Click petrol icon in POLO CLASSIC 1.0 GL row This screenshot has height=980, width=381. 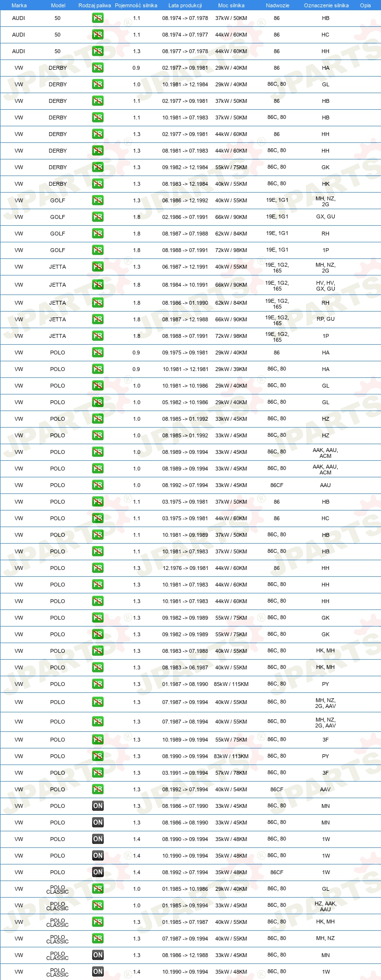tap(97, 889)
